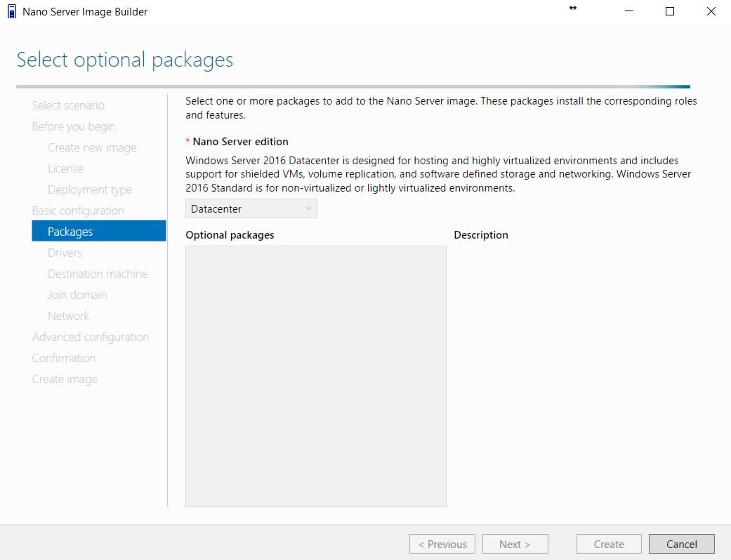Click the Next button

click(x=515, y=544)
